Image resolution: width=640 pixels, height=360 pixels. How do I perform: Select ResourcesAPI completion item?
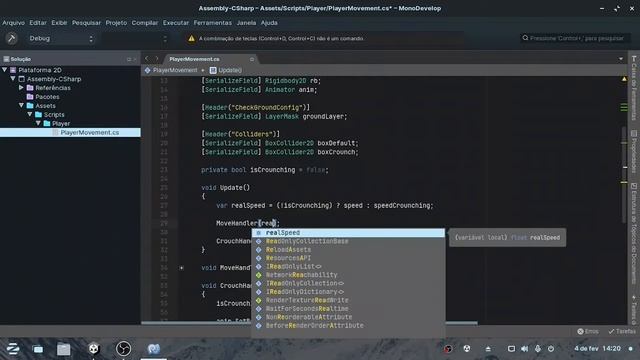point(348,258)
